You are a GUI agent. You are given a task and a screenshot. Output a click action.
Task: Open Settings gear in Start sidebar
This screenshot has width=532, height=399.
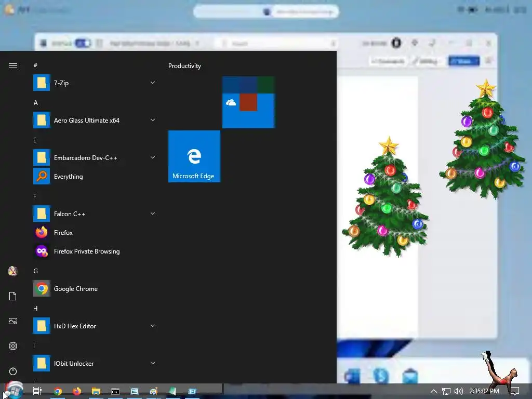point(13,346)
